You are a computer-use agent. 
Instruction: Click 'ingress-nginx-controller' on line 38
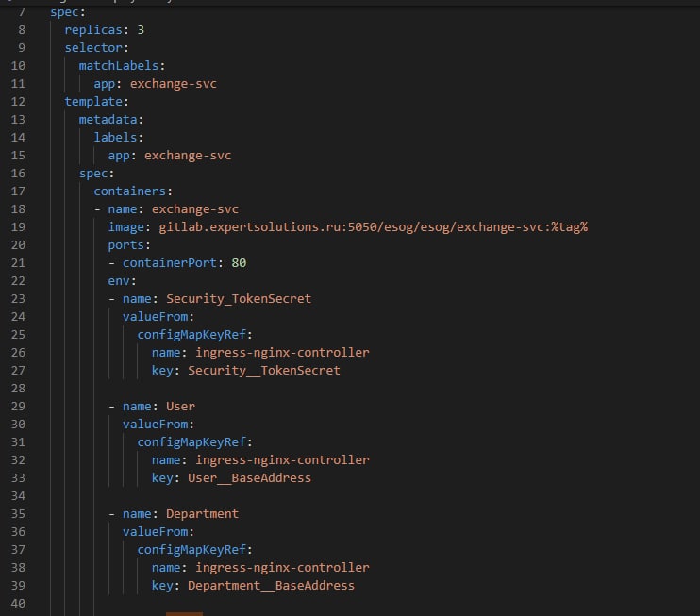point(282,567)
